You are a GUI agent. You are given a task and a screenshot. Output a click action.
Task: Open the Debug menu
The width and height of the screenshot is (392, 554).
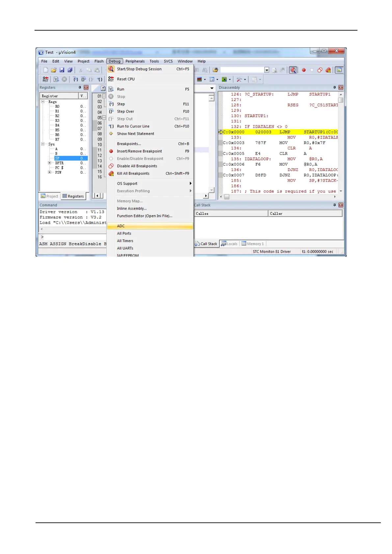tap(115, 61)
